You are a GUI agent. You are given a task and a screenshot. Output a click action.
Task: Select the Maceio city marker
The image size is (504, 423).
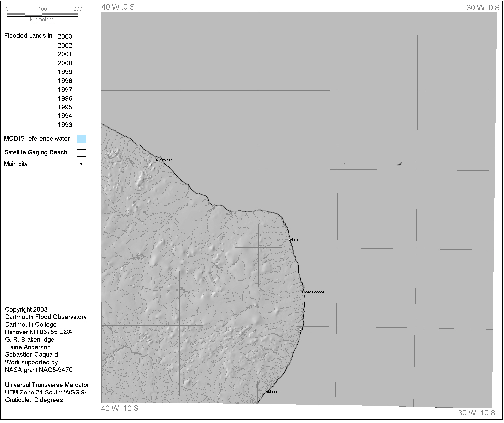coord(267,392)
